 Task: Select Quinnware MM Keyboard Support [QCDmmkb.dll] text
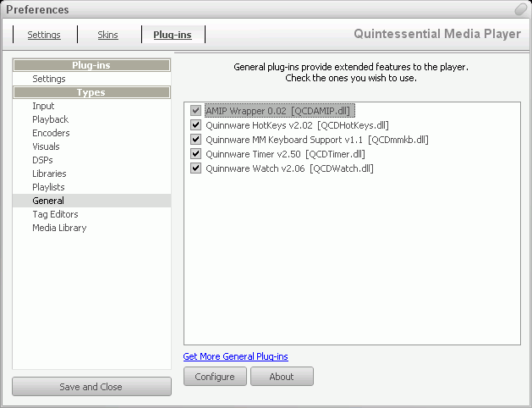click(x=317, y=140)
